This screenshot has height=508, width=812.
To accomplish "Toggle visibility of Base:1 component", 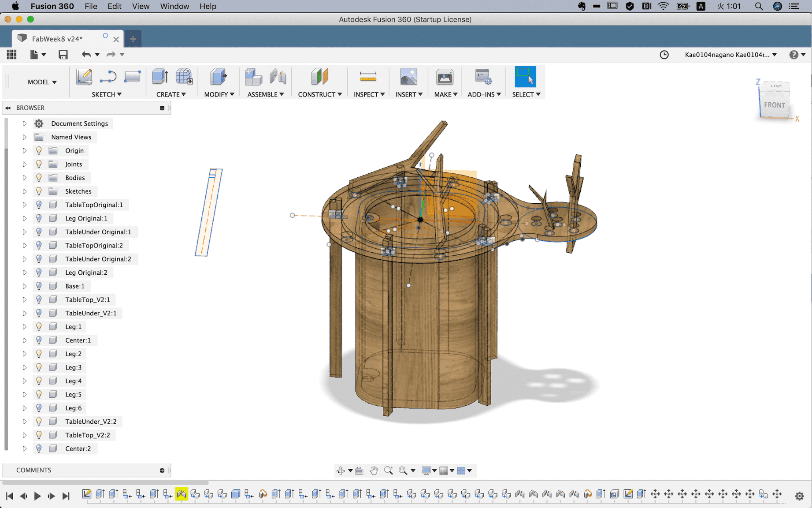I will tap(39, 286).
